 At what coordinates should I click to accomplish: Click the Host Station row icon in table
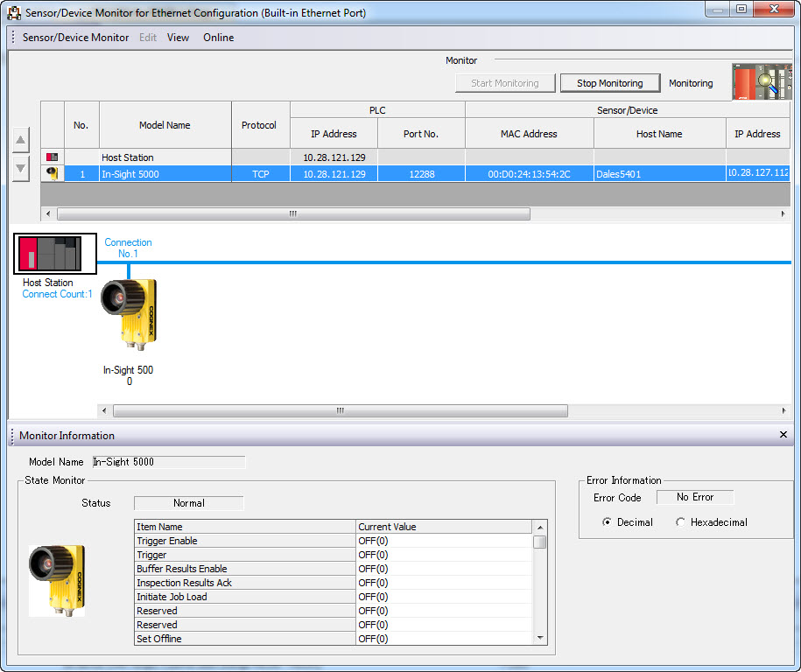[52, 157]
